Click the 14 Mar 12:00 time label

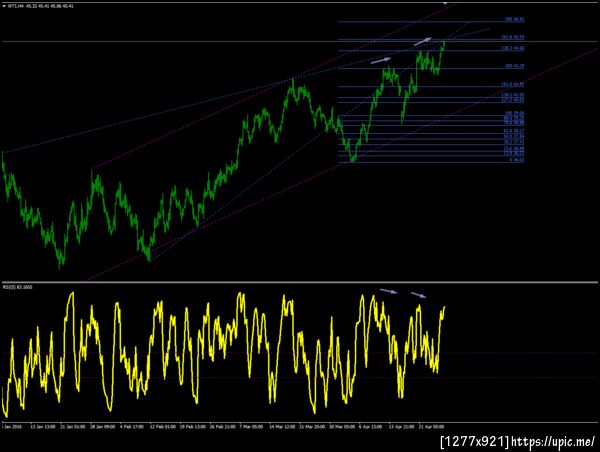coord(282,426)
